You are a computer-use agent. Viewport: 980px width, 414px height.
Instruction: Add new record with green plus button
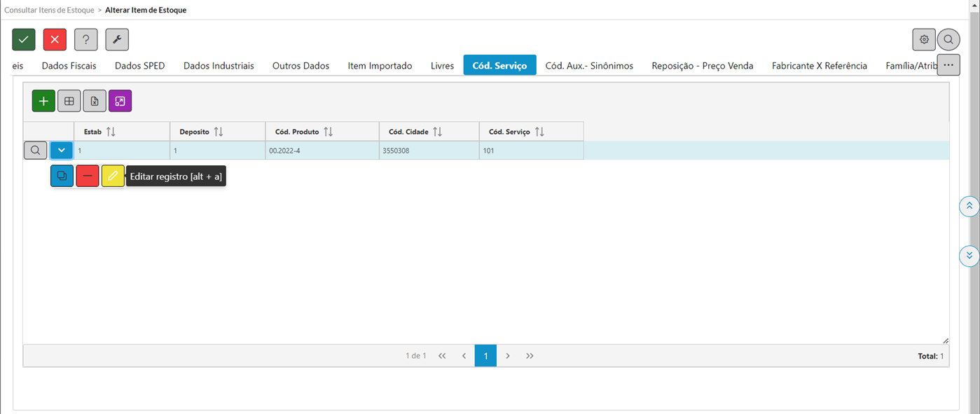click(43, 101)
